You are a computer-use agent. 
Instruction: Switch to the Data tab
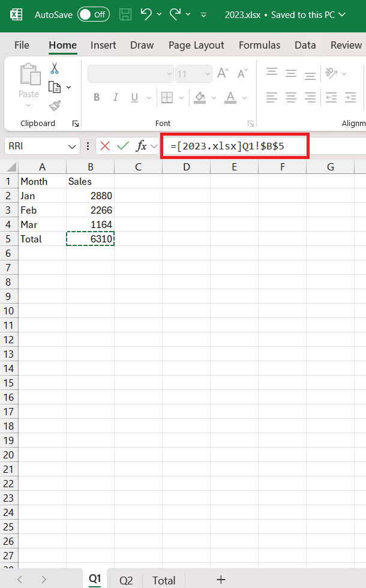(305, 45)
